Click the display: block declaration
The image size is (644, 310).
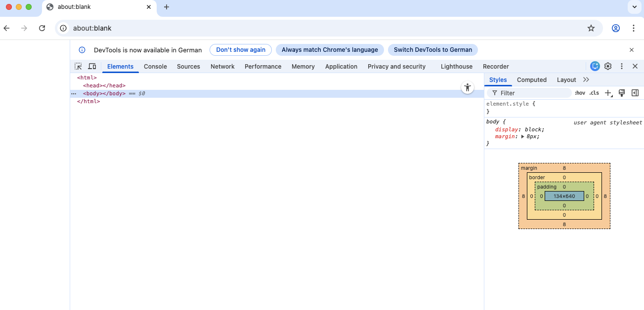520,129
